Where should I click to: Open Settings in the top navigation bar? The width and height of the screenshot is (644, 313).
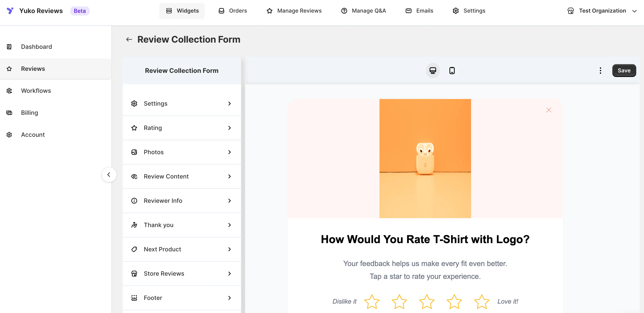469,11
